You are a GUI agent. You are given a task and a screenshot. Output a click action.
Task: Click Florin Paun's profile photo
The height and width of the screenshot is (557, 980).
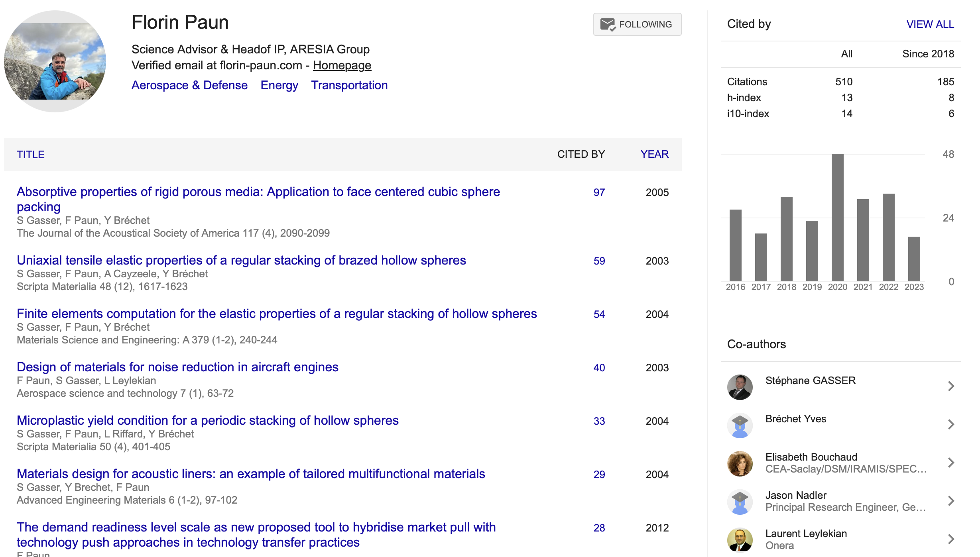[55, 61]
